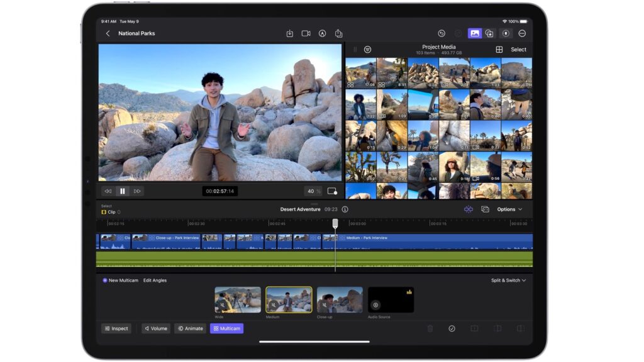Image resolution: width=644 pixels, height=362 pixels.
Task: Change the Clip select mode popup
Action: [111, 212]
